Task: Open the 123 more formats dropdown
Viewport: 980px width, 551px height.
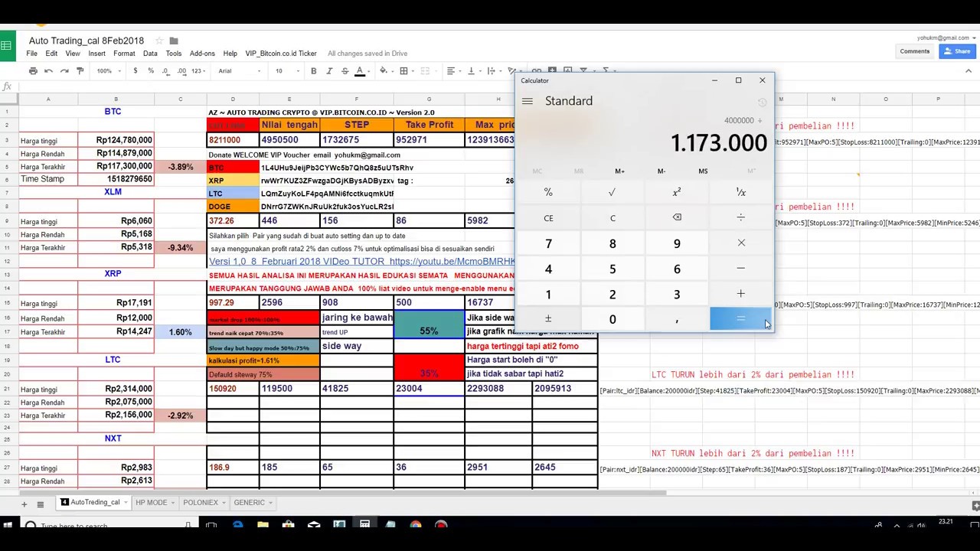Action: pyautogui.click(x=198, y=71)
